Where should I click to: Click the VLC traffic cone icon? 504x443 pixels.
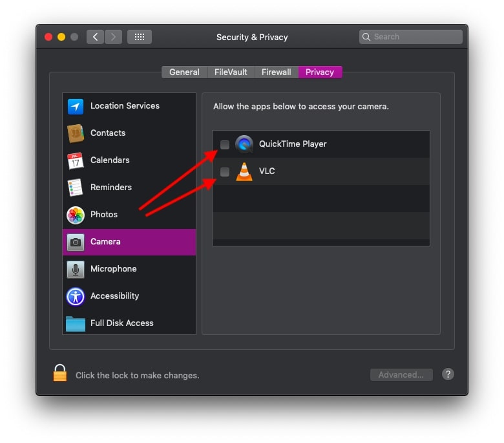coord(244,171)
